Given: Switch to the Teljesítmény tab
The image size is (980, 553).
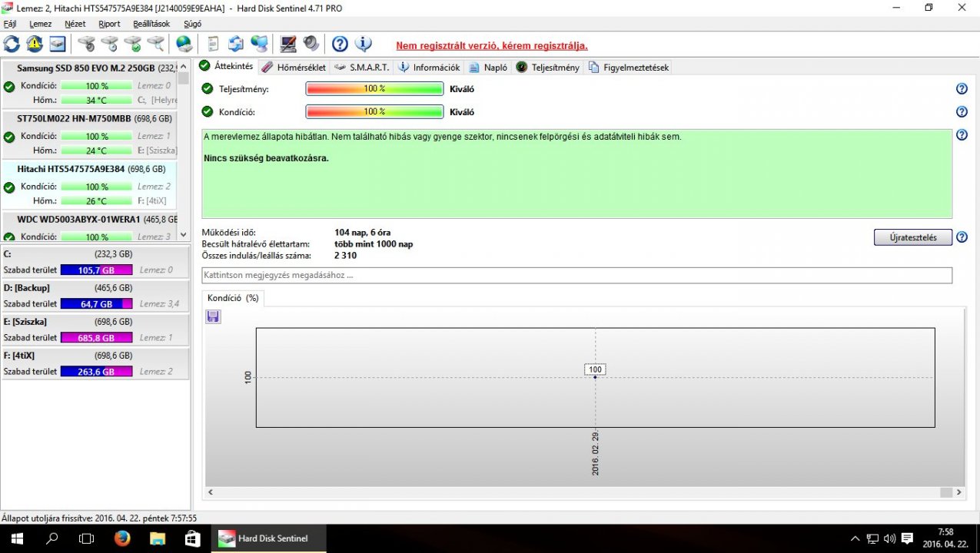Looking at the screenshot, I should [547, 67].
